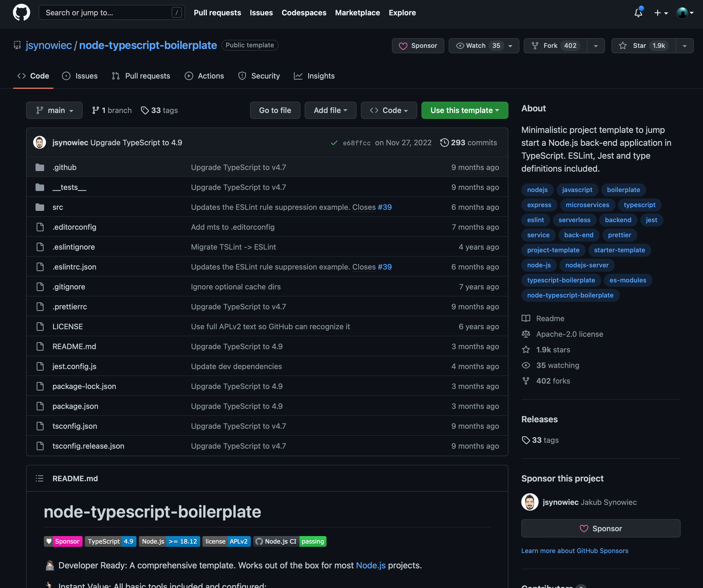Click the GitHub Octocat logo
The height and width of the screenshot is (588, 703).
point(22,13)
